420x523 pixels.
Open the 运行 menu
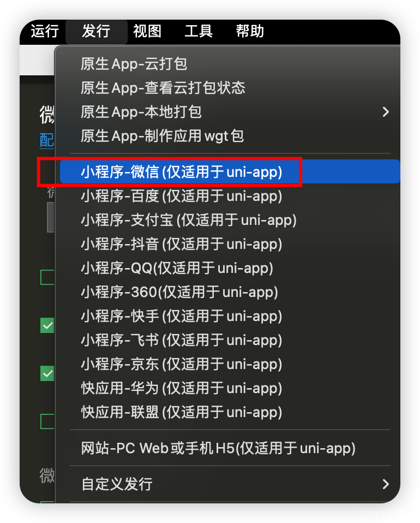[45, 31]
